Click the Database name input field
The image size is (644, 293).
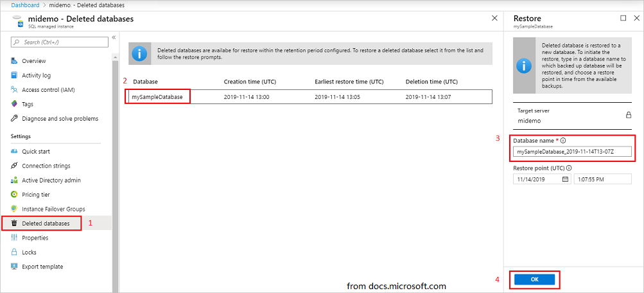tap(572, 151)
